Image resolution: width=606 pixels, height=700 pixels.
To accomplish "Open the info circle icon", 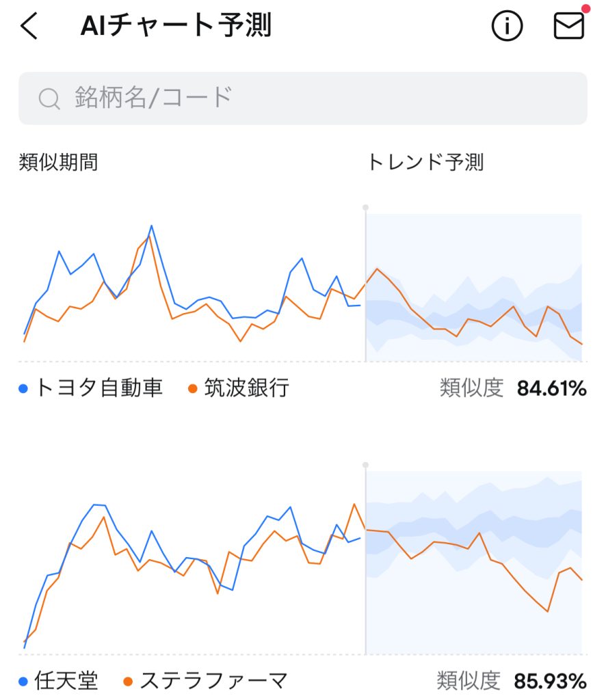I will pos(507,27).
